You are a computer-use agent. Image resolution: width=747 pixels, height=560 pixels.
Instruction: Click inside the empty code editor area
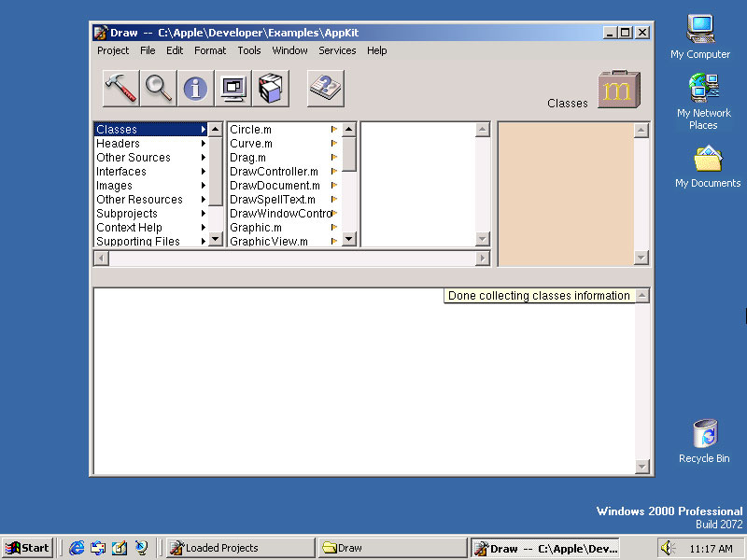click(364, 381)
